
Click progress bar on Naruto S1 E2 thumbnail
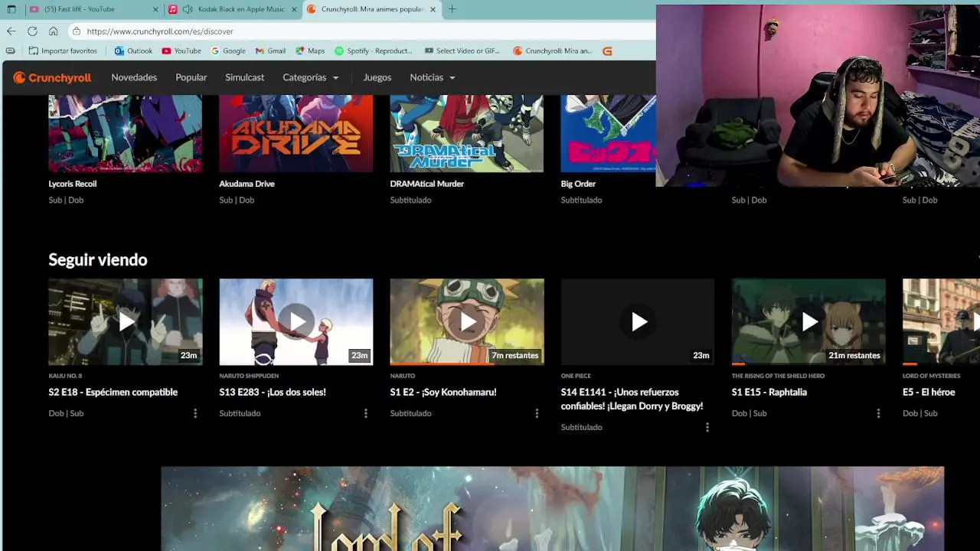coord(467,364)
